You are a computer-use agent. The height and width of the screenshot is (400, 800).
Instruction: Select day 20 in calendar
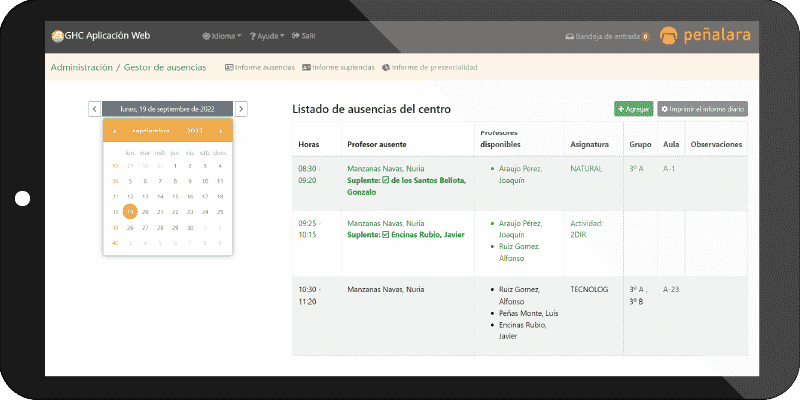pyautogui.click(x=145, y=212)
